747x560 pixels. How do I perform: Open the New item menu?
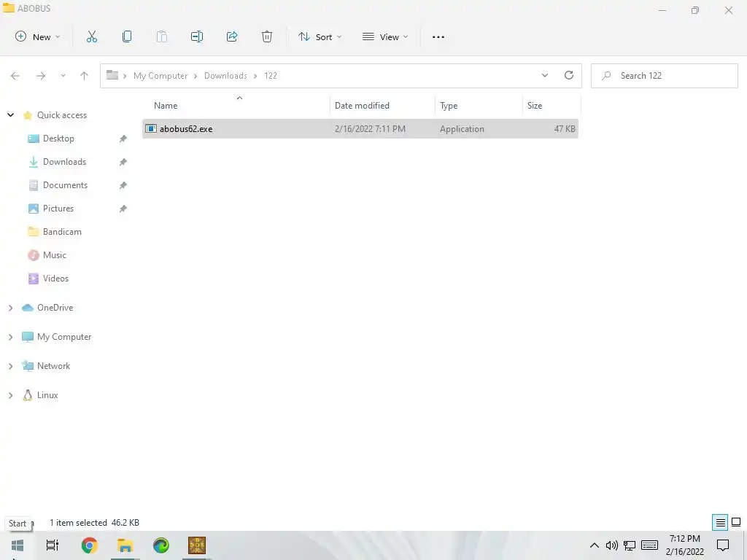point(38,36)
